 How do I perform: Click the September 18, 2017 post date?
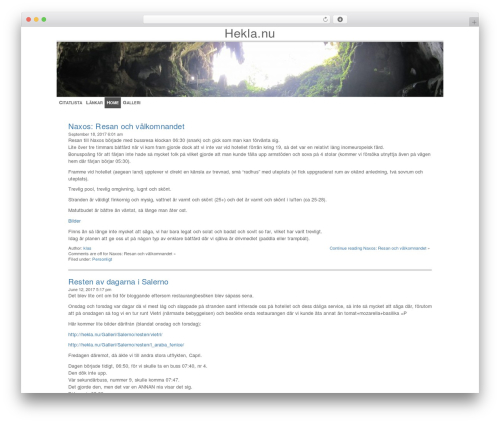click(95, 134)
